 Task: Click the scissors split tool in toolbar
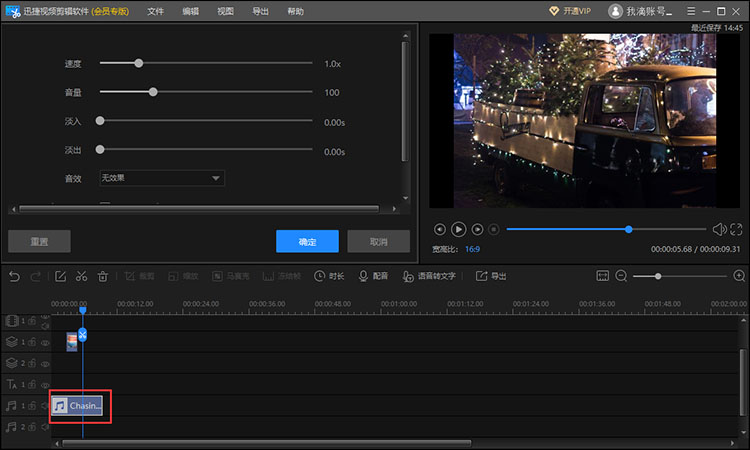(81, 276)
